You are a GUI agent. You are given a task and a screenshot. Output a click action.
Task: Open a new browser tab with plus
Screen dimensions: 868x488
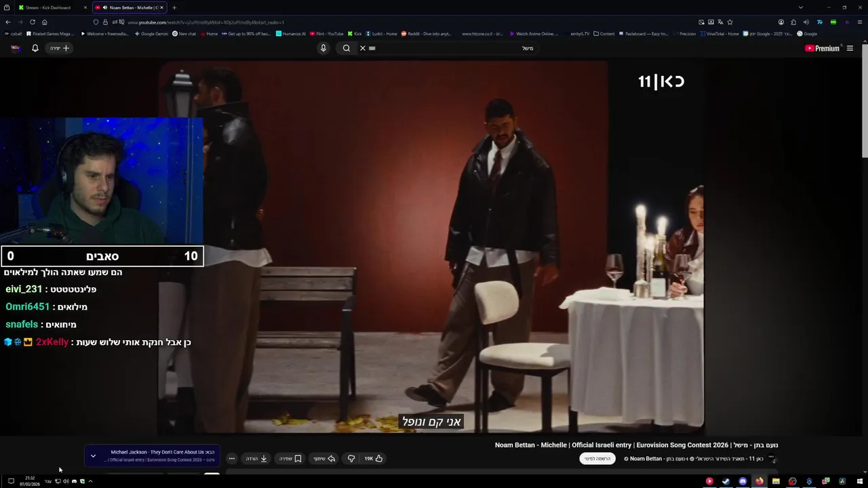[x=174, y=7]
